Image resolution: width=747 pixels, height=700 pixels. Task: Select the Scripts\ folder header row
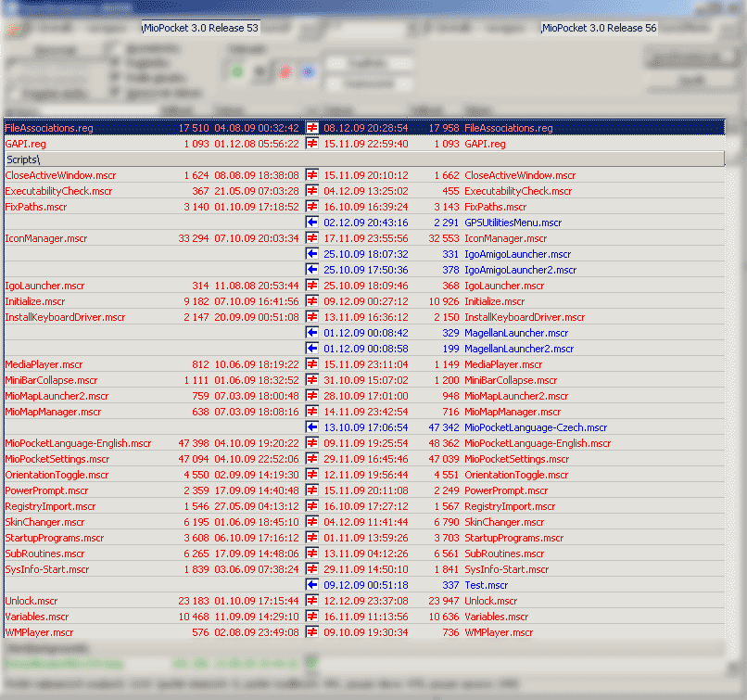(x=364, y=159)
